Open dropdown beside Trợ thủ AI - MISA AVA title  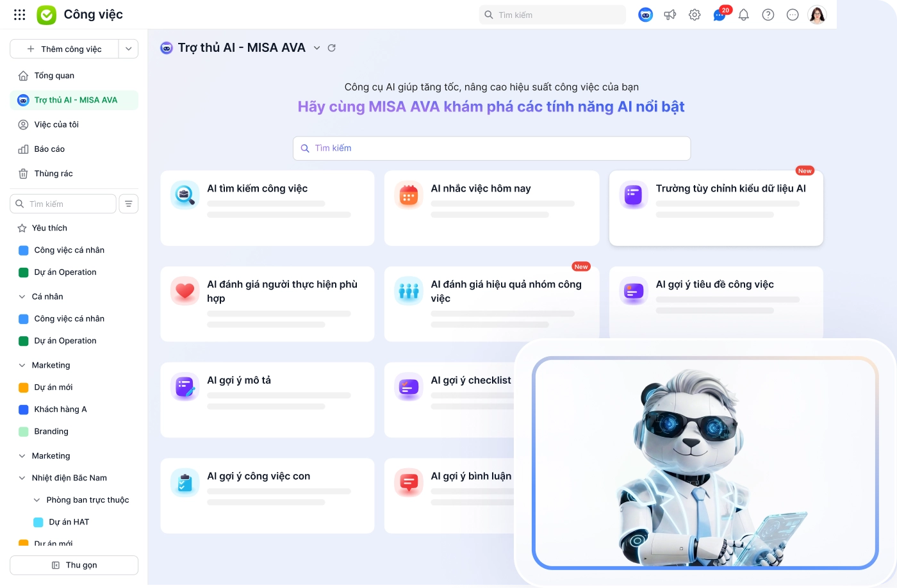[x=317, y=48]
